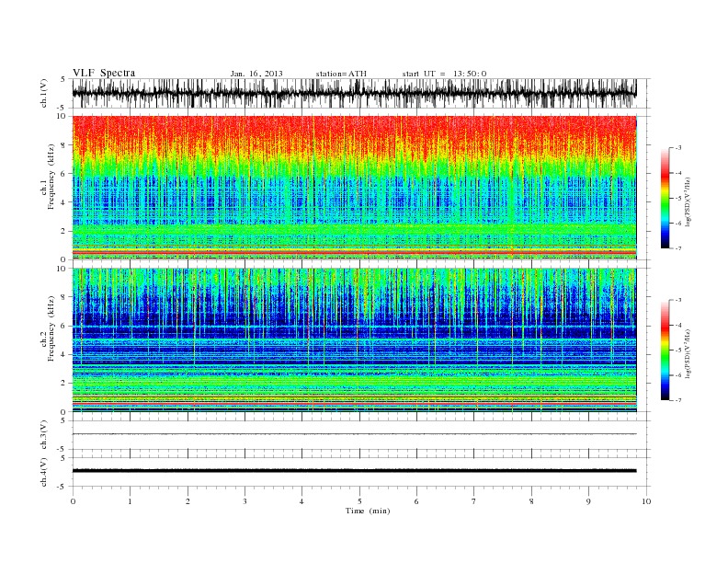Click time axis tick "8" at bottom

tap(531, 501)
